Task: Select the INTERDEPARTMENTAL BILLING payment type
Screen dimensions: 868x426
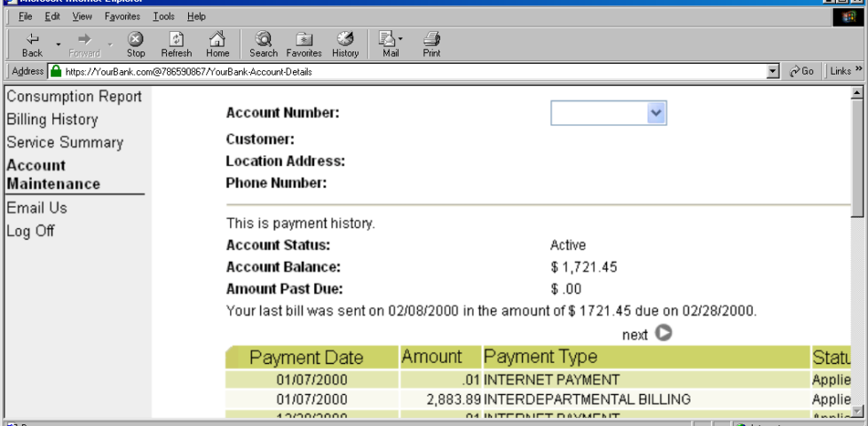Action: (x=588, y=398)
